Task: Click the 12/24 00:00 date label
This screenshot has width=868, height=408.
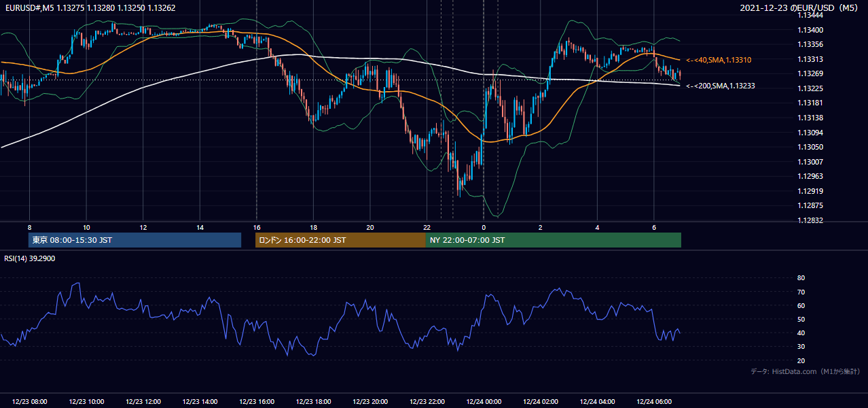Action: [x=484, y=402]
